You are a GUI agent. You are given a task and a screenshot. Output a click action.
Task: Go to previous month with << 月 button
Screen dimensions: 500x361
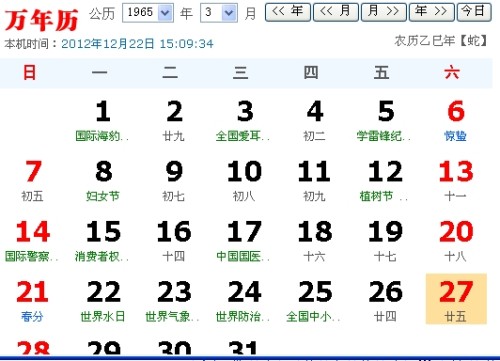336,12
